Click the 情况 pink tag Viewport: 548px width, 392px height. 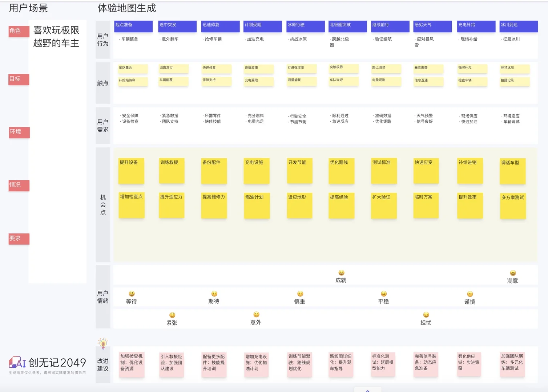[x=19, y=185]
